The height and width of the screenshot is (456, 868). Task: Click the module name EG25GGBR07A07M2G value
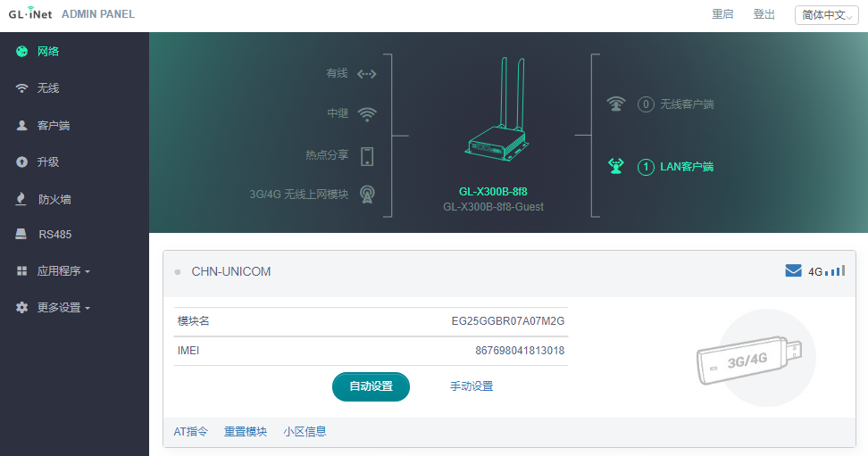(507, 321)
